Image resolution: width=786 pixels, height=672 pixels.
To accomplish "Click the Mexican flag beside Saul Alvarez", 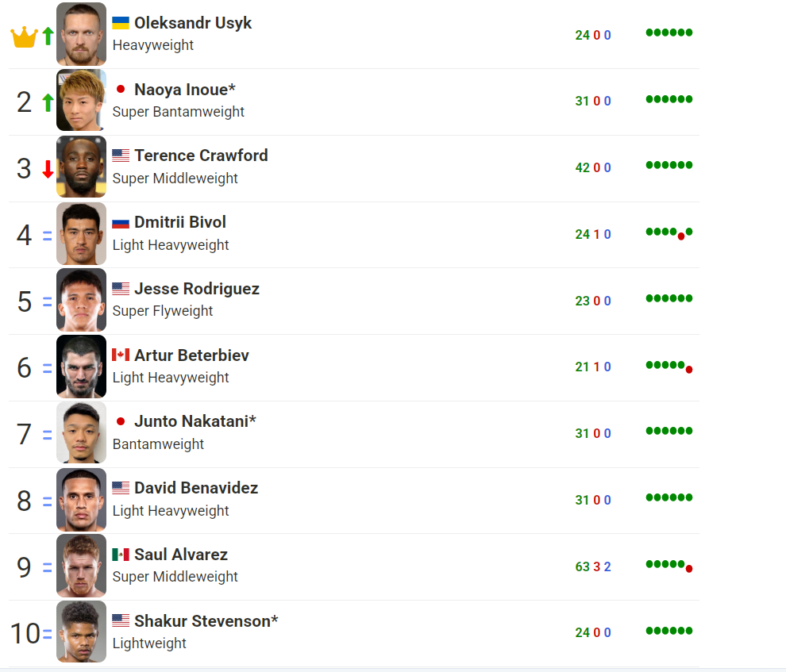I will point(121,555).
